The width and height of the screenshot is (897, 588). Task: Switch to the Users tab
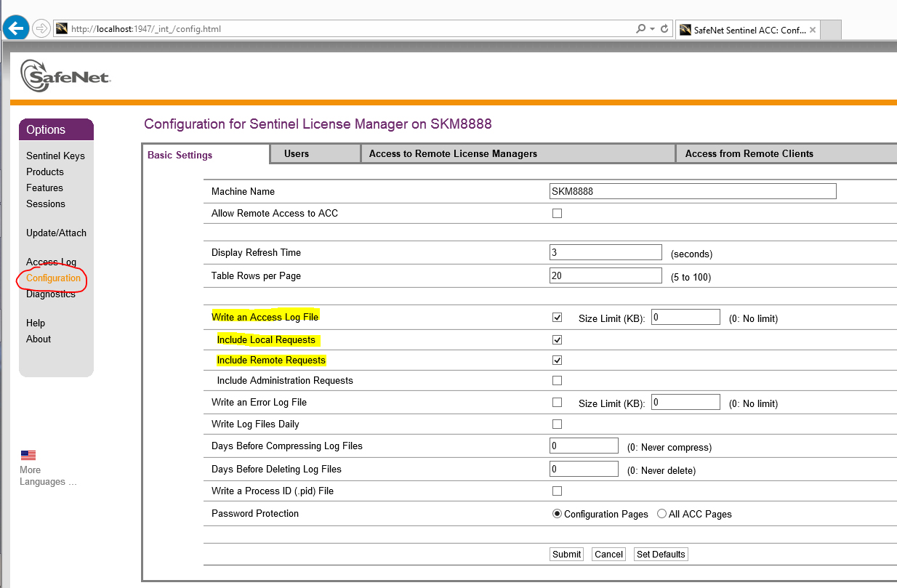pyautogui.click(x=297, y=154)
